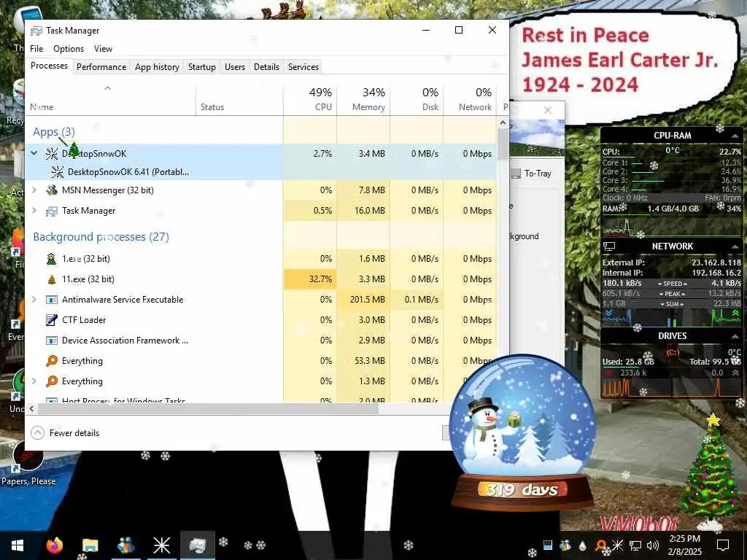Open the Options menu

click(69, 49)
